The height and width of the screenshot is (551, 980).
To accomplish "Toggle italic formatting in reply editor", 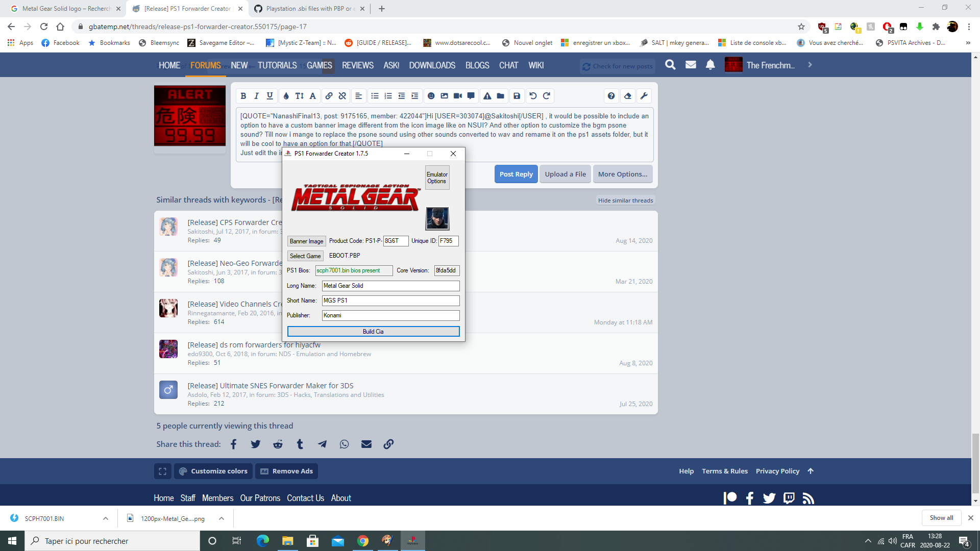I will click(257, 96).
